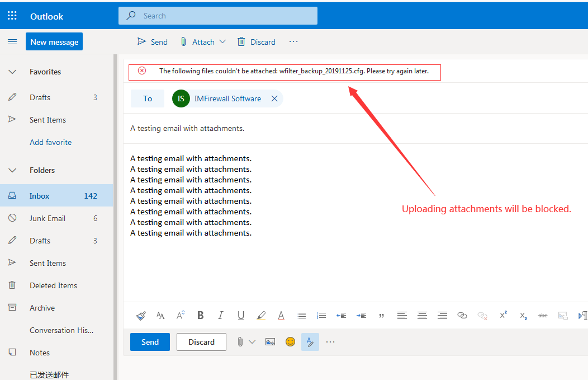588x380 pixels.
Task: Open more actions ellipsis in top bar
Action: coord(293,41)
